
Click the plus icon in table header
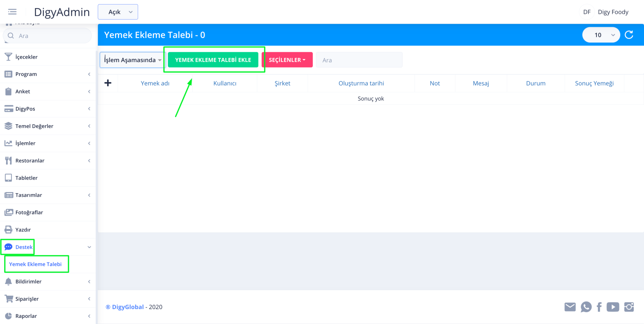coord(108,83)
